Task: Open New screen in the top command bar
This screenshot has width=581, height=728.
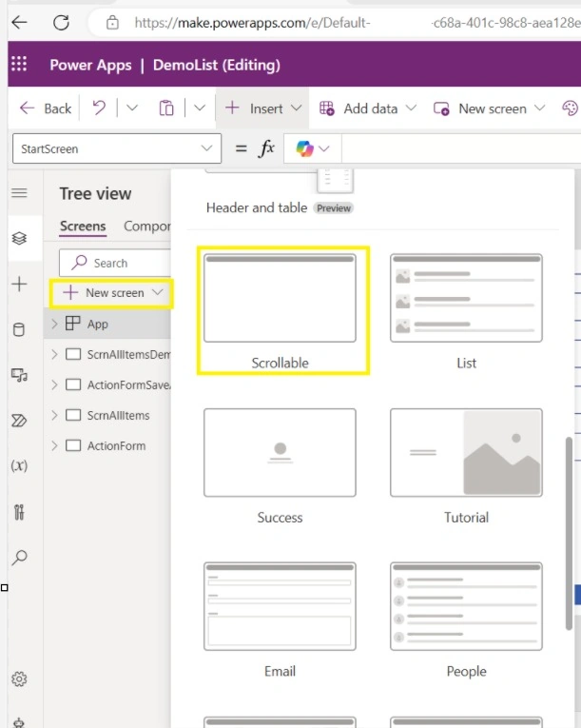Action: (489, 108)
